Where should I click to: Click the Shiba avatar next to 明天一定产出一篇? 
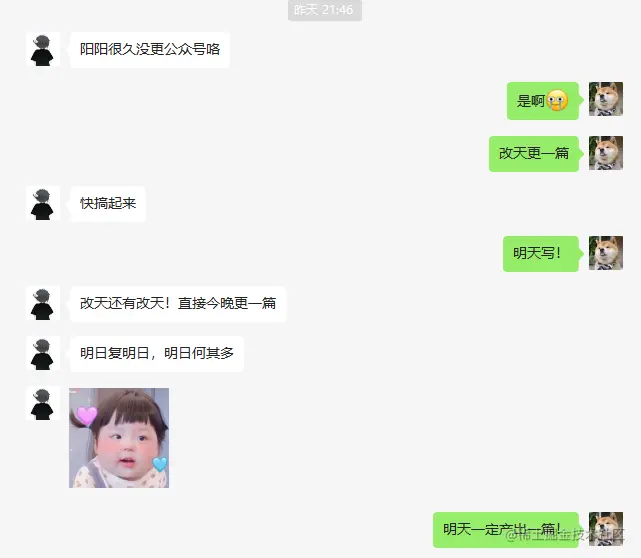point(606,529)
